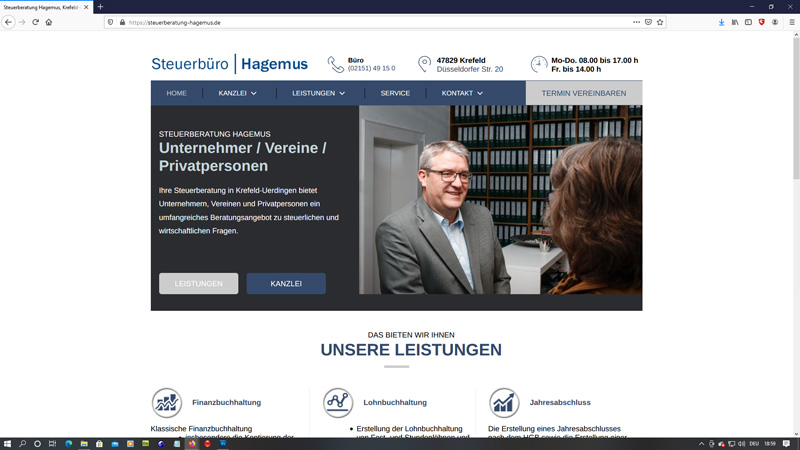Screen dimensions: 800x450
Task: Click the hero photo of the consultant
Action: click(x=501, y=200)
